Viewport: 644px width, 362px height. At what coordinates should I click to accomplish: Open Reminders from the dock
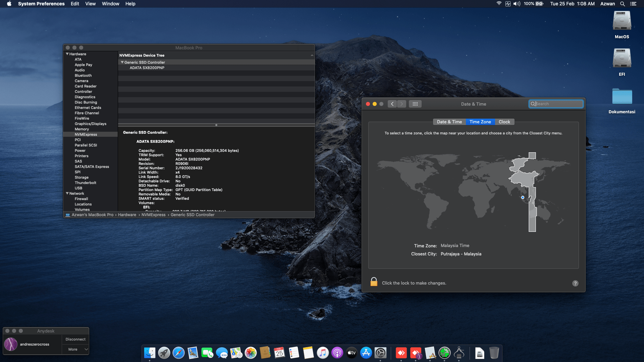294,353
